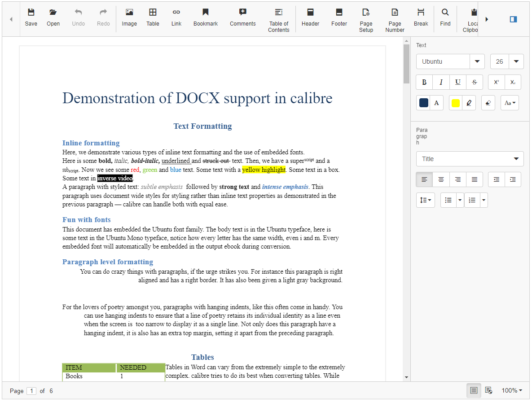
Task: Click the scrollbar down arrow
Action: point(406,377)
